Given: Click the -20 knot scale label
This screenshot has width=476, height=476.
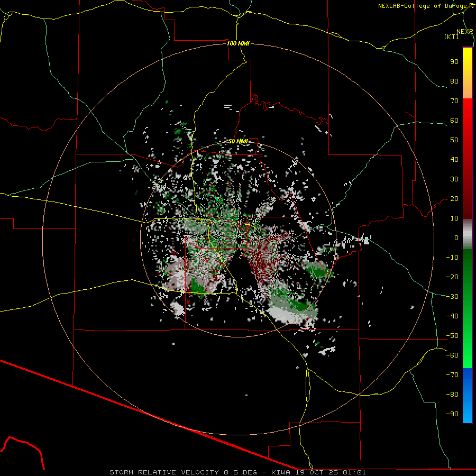Looking at the screenshot, I should 452,277.
